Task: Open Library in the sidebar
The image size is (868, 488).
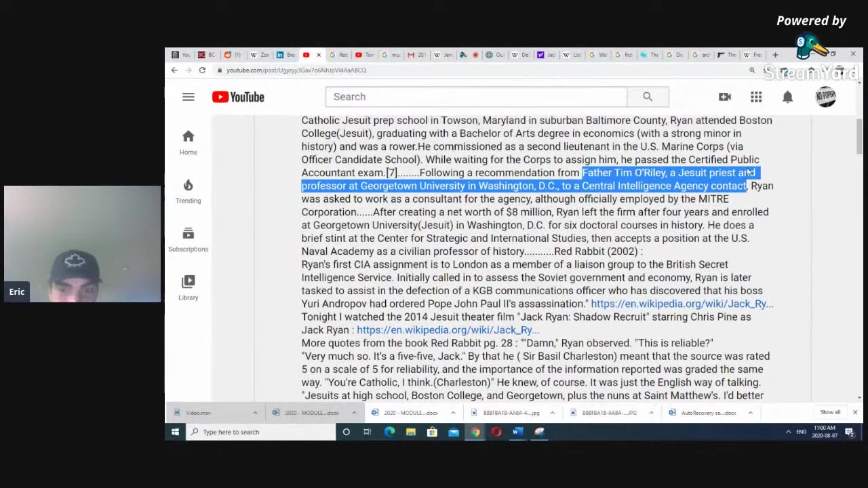Action: click(x=188, y=288)
